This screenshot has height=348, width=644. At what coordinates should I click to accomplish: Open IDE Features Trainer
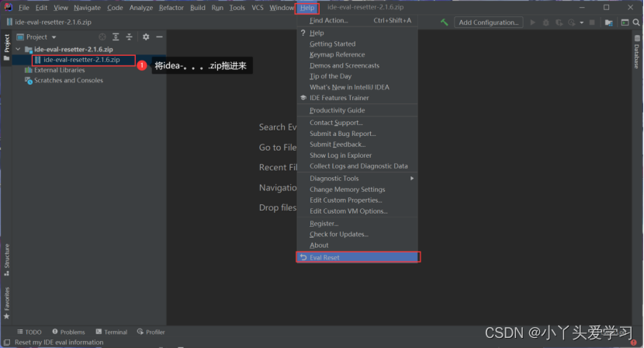click(358, 98)
